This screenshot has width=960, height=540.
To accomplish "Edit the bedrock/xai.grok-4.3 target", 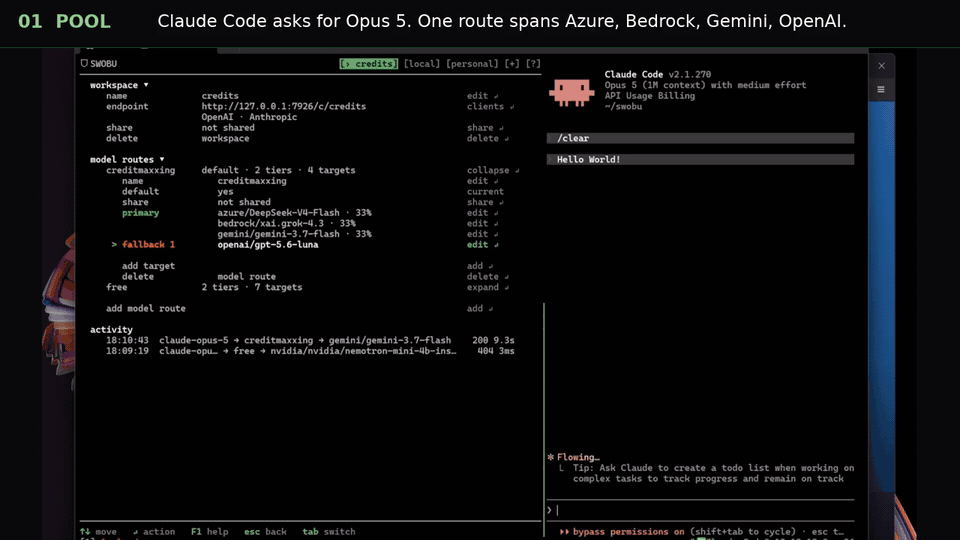I will click(x=482, y=223).
